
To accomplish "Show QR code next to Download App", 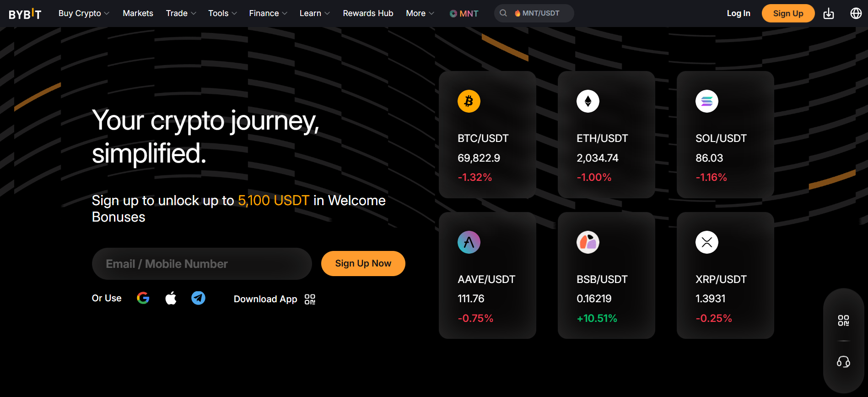I will tap(310, 299).
